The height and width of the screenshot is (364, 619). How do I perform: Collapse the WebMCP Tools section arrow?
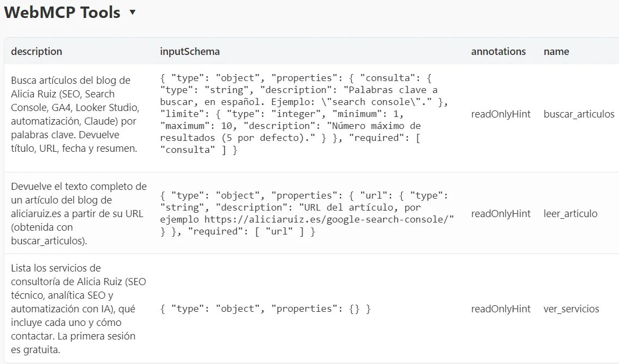point(133,12)
